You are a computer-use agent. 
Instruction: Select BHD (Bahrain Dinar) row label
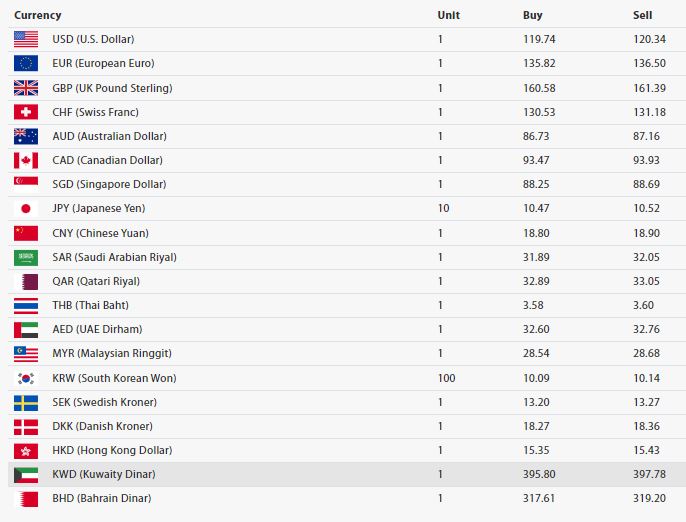102,498
